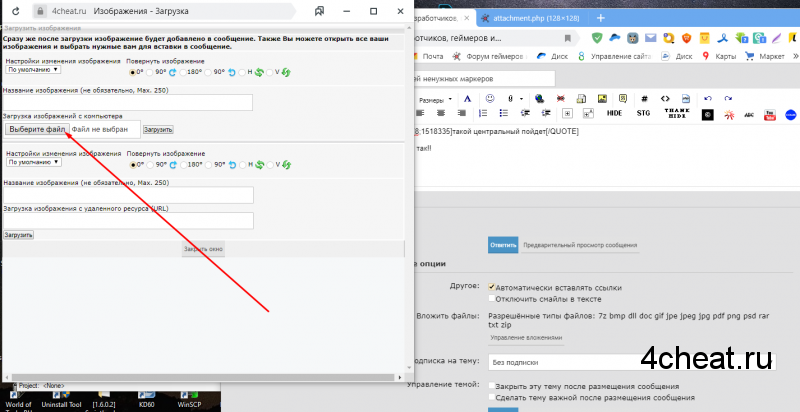
Task: Click Загрузить next to file chooser
Action: coord(158,130)
